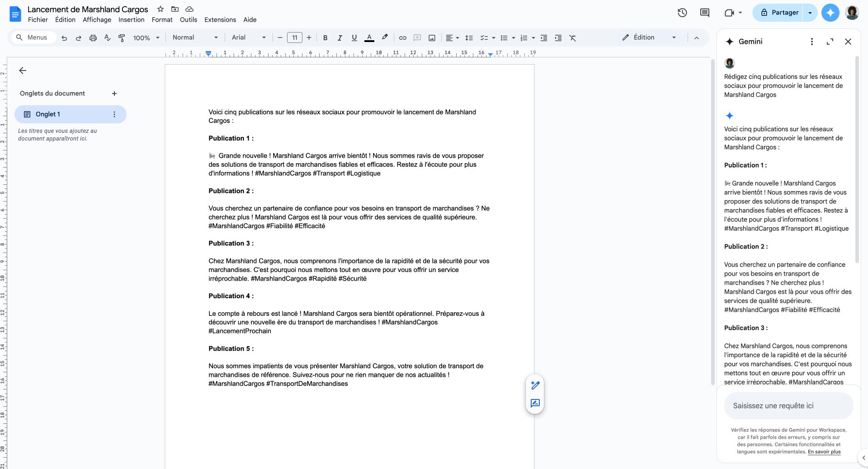Image resolution: width=868 pixels, height=469 pixels.
Task: Expand the Partager dropdown arrow
Action: point(810,13)
